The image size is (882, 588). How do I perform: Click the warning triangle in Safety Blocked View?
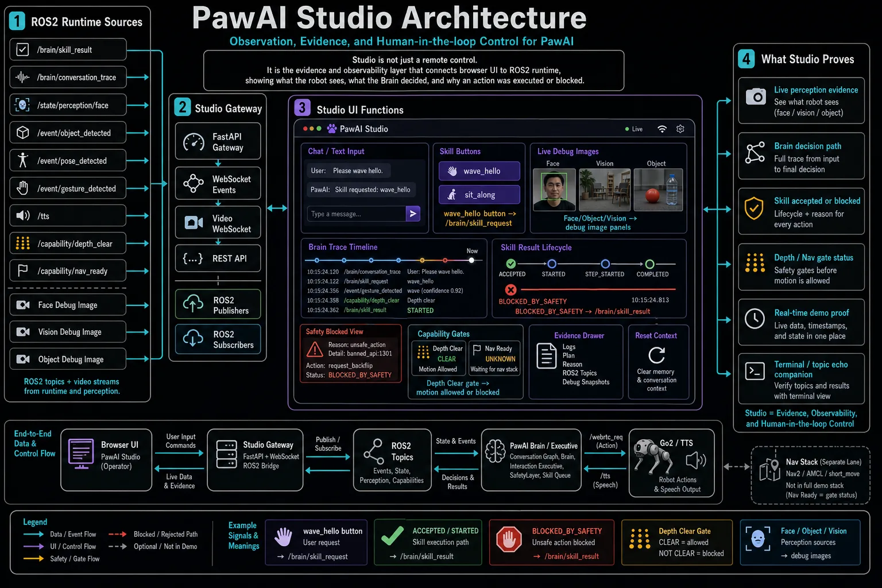click(315, 349)
